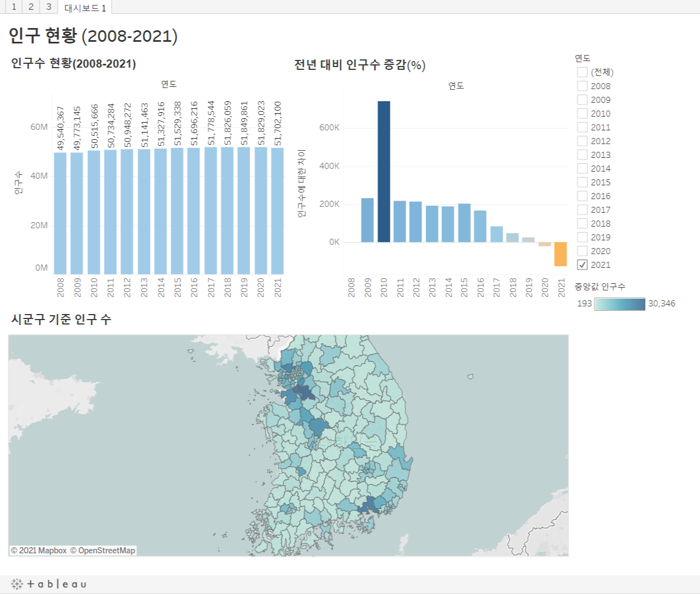The height and width of the screenshot is (594, 700).
Task: Select the 2014 population bar 51,327,916
Action: click(x=161, y=211)
